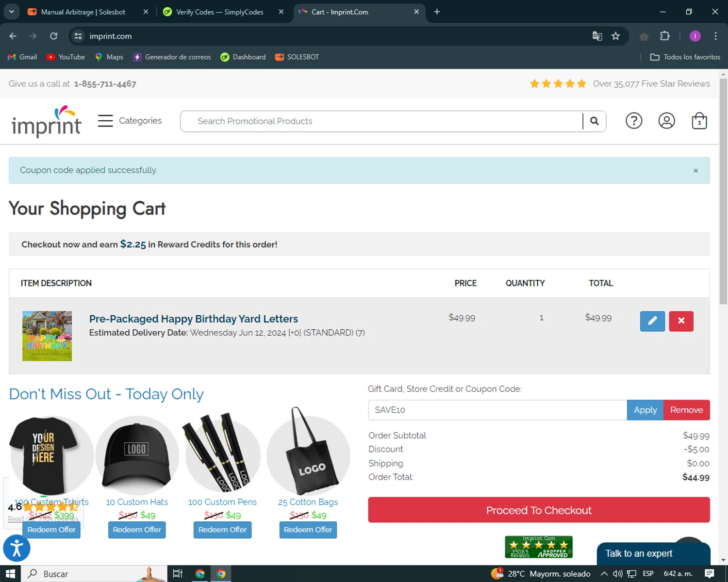View site information icon in address bar
This screenshot has height=582, width=728.
click(78, 36)
